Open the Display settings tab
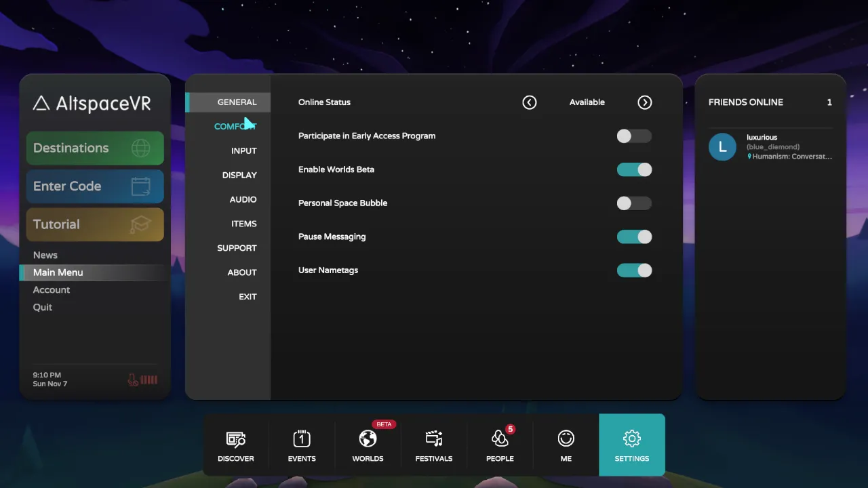The width and height of the screenshot is (868, 488). [239, 175]
